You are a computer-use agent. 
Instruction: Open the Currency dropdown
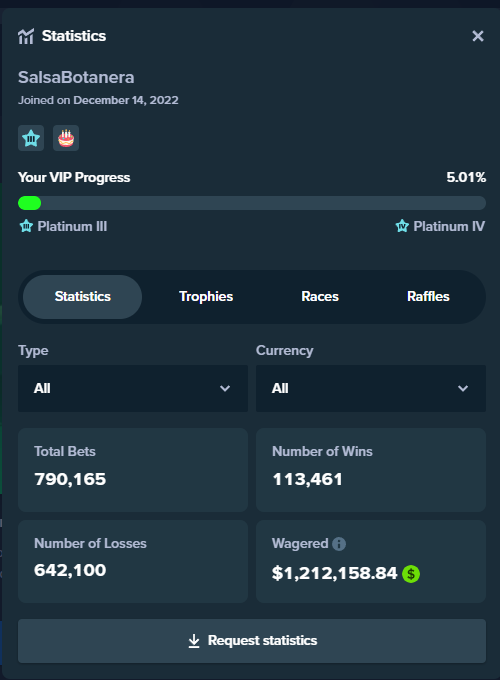[x=371, y=388]
